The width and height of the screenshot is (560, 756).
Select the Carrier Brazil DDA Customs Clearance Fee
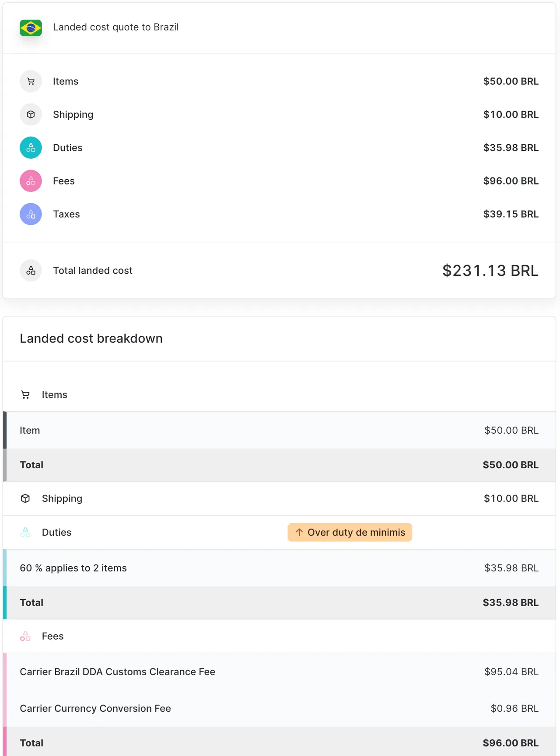[280, 672]
